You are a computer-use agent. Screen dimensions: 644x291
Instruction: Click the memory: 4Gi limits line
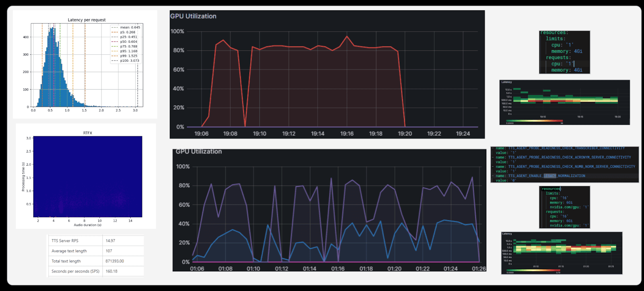click(x=567, y=51)
